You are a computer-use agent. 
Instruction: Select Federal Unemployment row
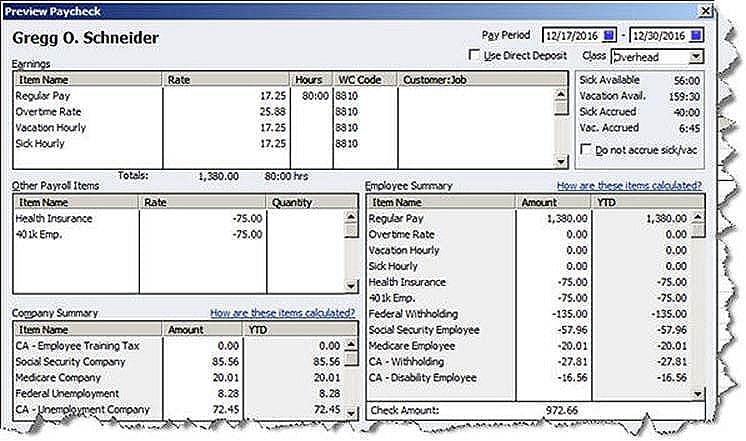(179, 393)
